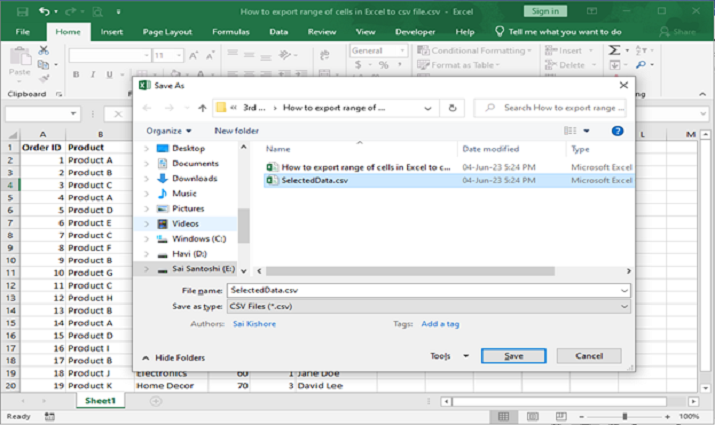The width and height of the screenshot is (715, 425).
Task: Click the Downloads folder in navigation pane
Action: click(x=195, y=179)
